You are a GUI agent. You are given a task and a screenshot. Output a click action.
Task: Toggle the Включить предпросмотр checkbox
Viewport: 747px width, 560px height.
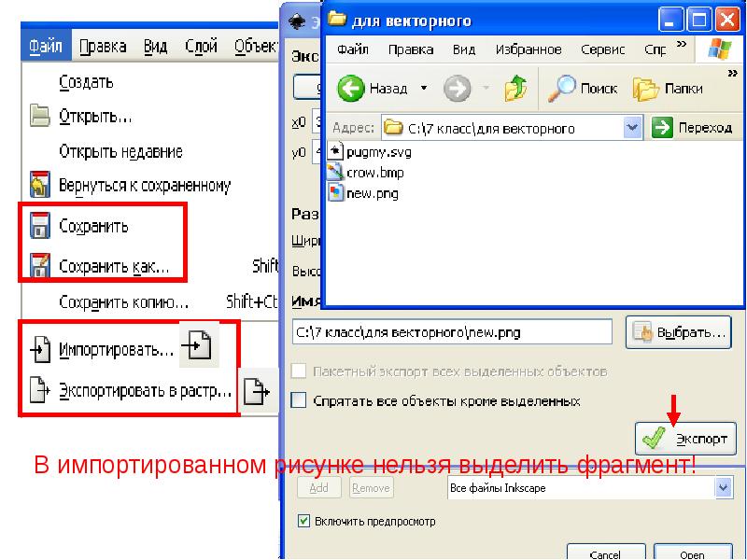303,521
